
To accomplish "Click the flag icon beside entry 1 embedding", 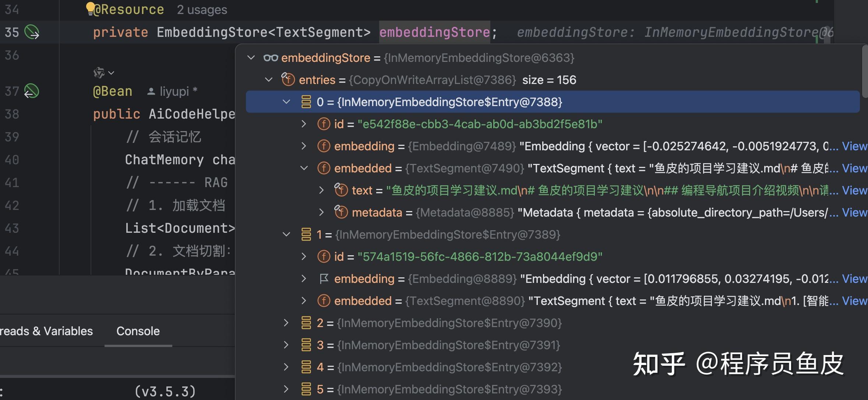I will coord(324,279).
